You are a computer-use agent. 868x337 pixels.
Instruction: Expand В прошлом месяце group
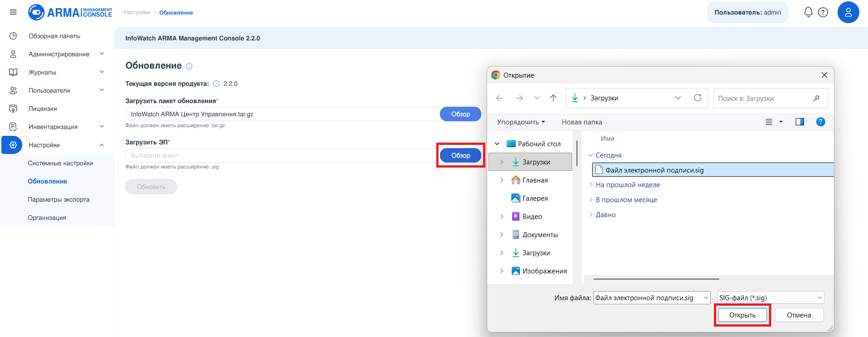[x=591, y=199]
